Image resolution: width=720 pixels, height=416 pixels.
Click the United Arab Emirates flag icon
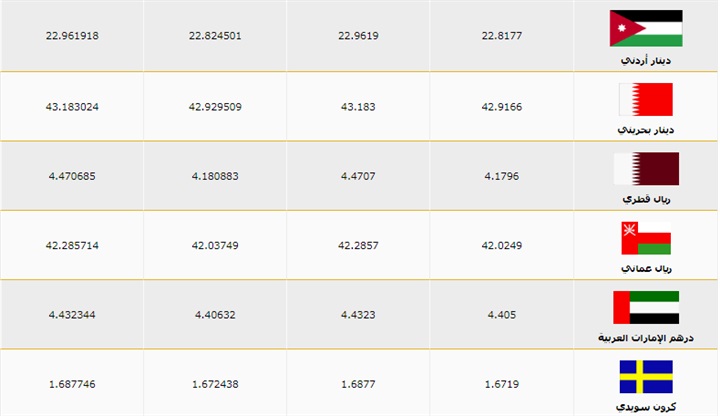tap(645, 307)
